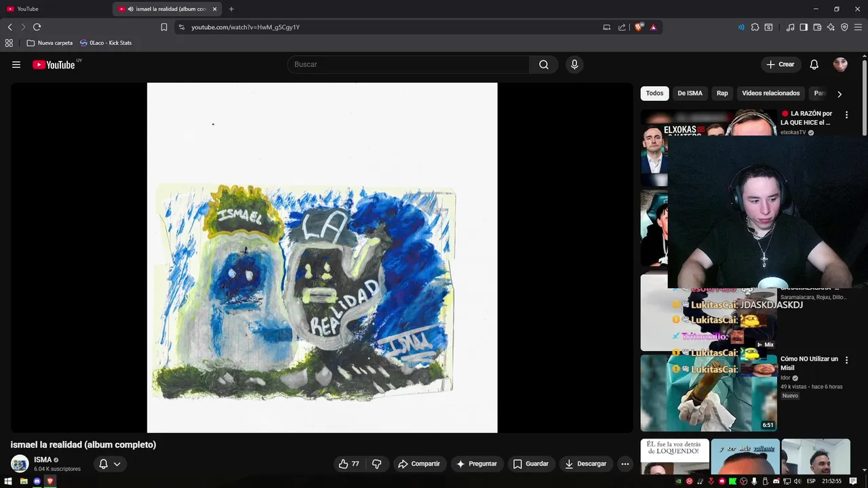Image resolution: width=868 pixels, height=488 pixels.
Task: Show more filter chips with right chevron
Action: click(839, 94)
